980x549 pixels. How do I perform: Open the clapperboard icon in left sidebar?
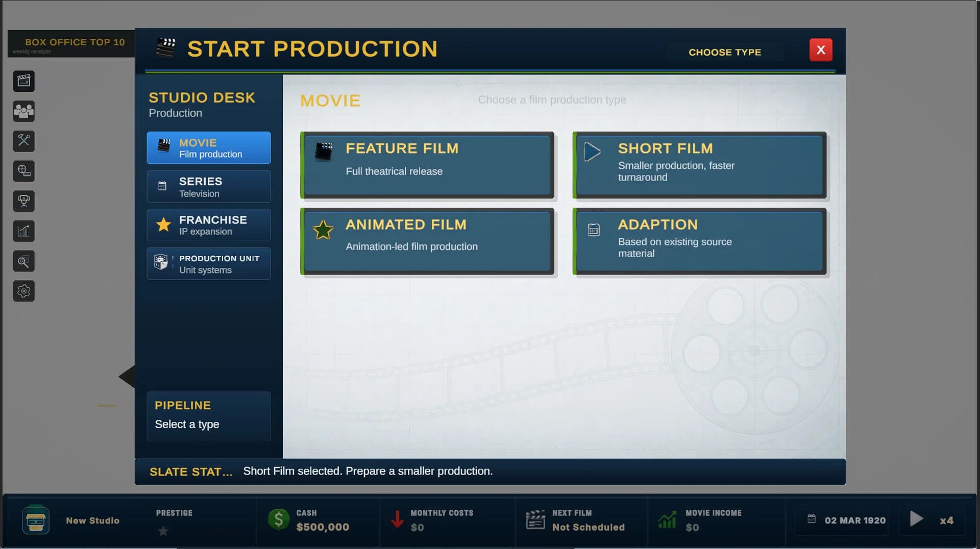pos(23,81)
